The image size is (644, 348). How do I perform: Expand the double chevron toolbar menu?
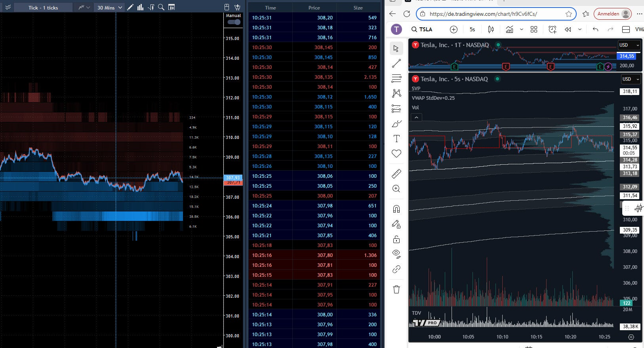(8, 7)
